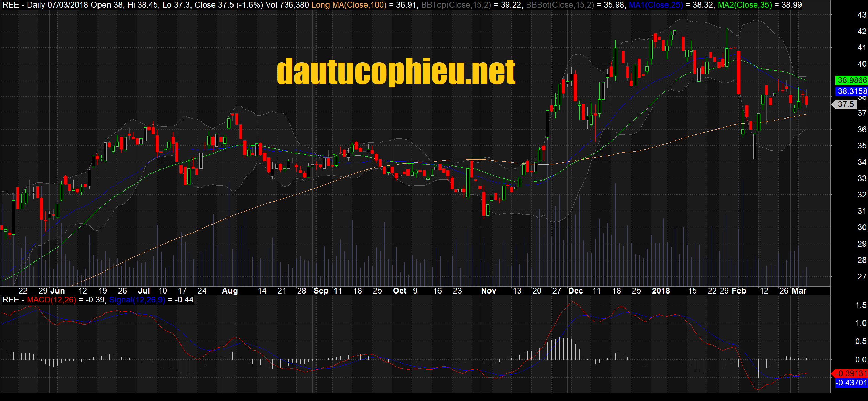Click the Jun label on date axis

(58, 291)
